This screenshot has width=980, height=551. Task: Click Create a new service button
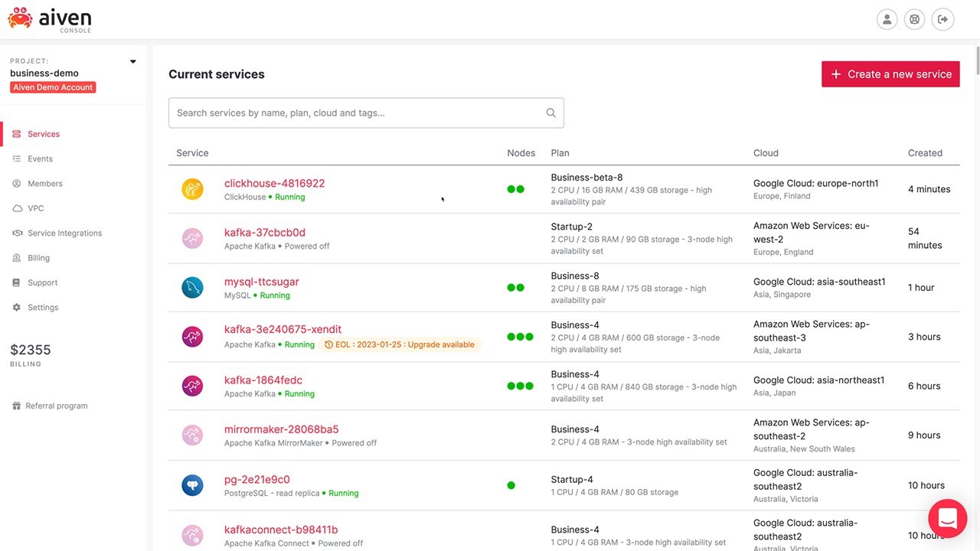tap(890, 74)
